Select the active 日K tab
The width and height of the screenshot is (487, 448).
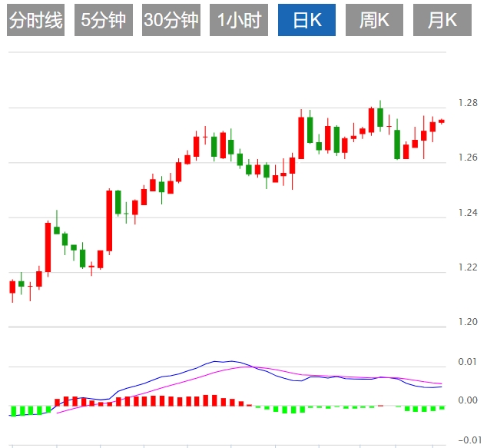(306, 20)
